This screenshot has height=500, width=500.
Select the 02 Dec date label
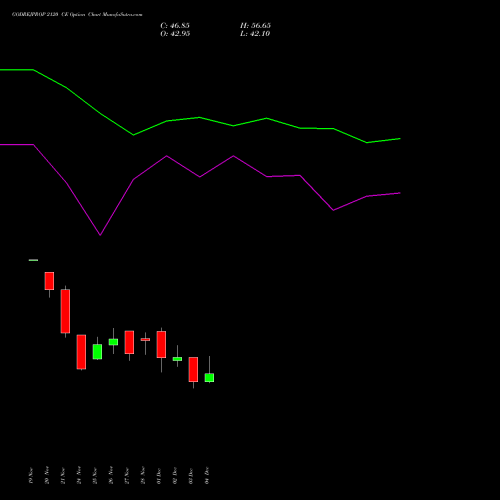tap(175, 476)
